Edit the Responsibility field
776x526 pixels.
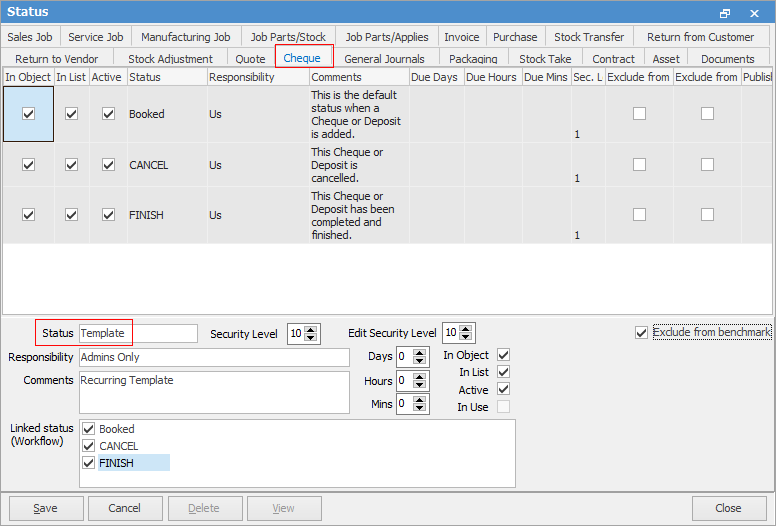tap(214, 357)
